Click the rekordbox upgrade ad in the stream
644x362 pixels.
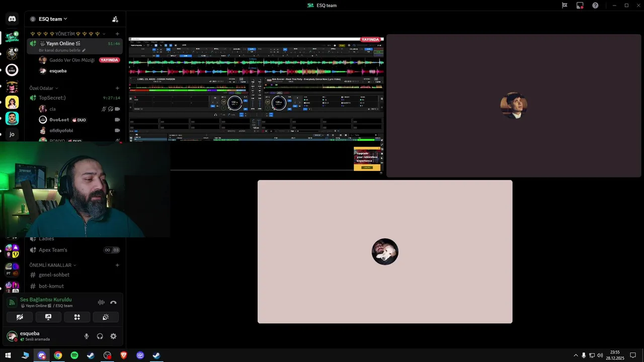[367, 159]
